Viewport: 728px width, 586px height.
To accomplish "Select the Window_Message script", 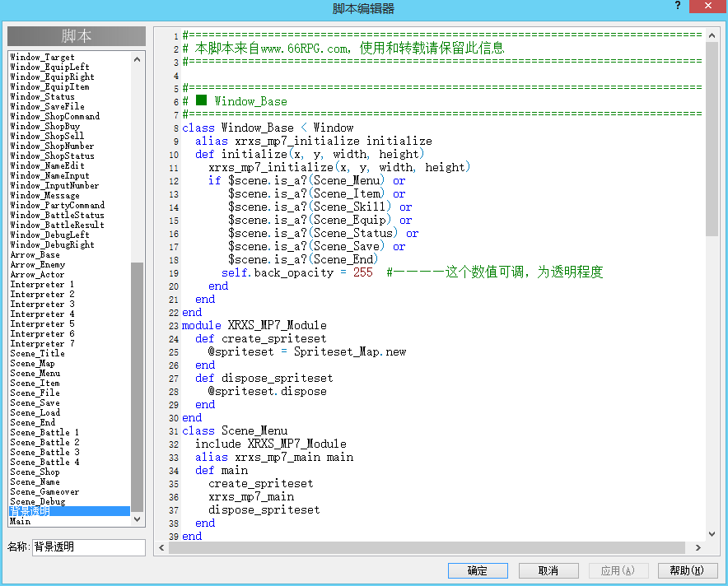I will pyautogui.click(x=45, y=195).
